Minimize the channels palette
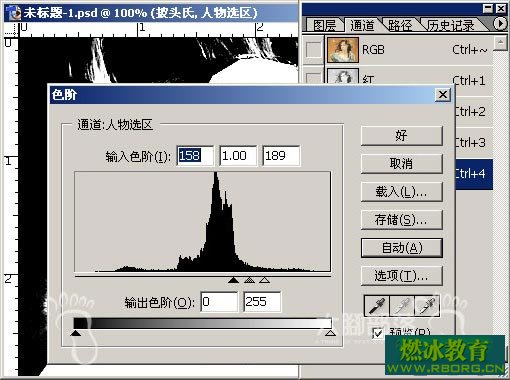This screenshot has height=380, width=510. (x=488, y=8)
